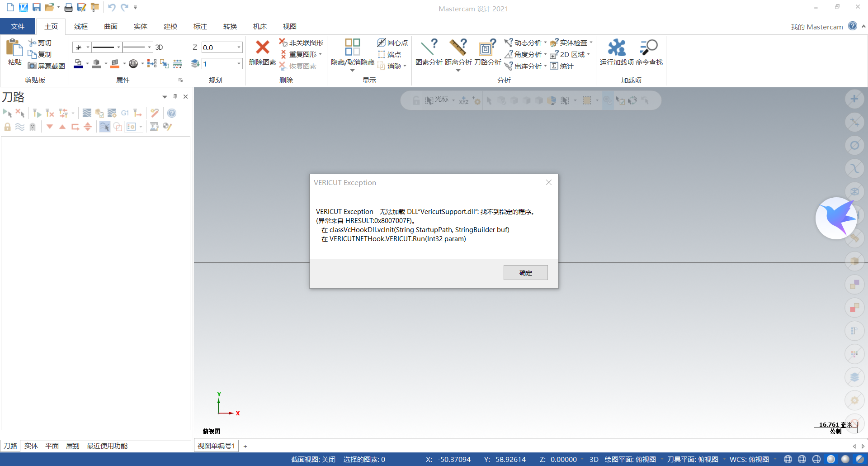868x466 pixels.
Task: Click the ghost icon in Toolpaths panel
Action: coord(33,127)
